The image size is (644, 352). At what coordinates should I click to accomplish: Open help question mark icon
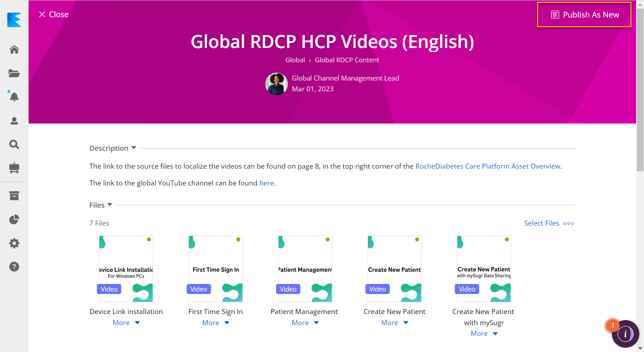pos(14,267)
